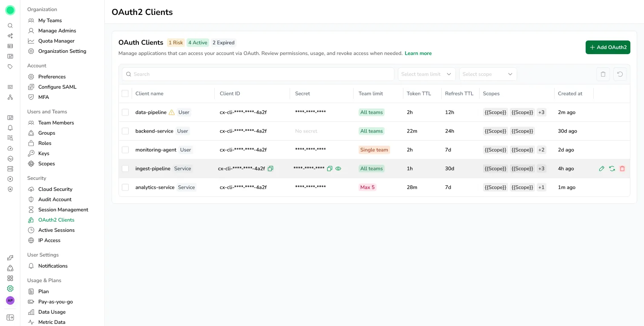Open the AI sparkles icon in rail
This screenshot has height=326, width=644.
click(x=10, y=36)
